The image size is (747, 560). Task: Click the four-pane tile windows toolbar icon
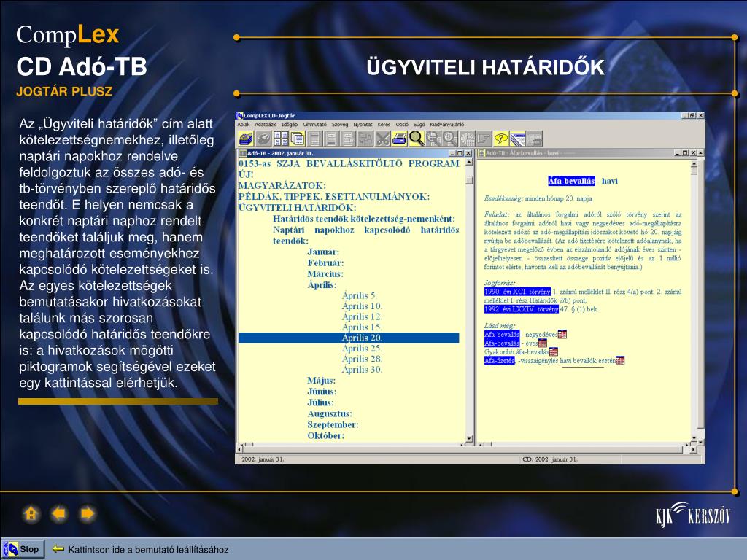click(281, 139)
